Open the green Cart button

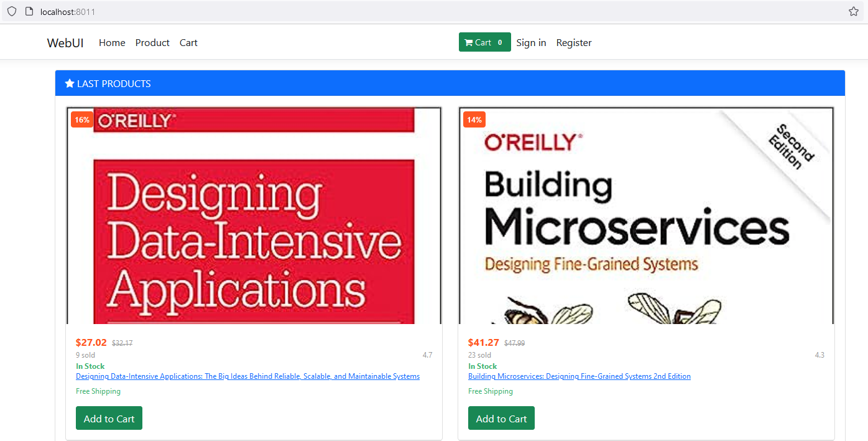pyautogui.click(x=485, y=42)
